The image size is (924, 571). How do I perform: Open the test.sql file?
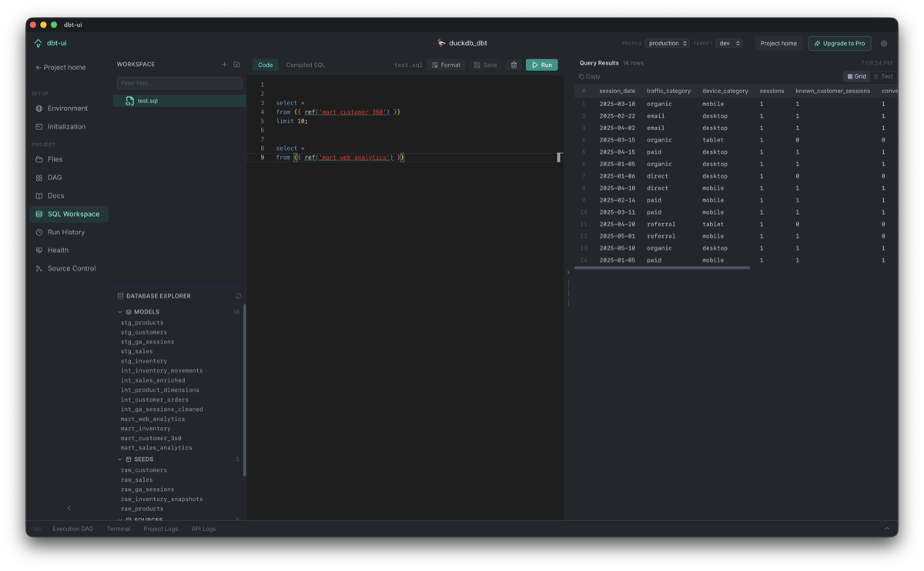point(179,101)
